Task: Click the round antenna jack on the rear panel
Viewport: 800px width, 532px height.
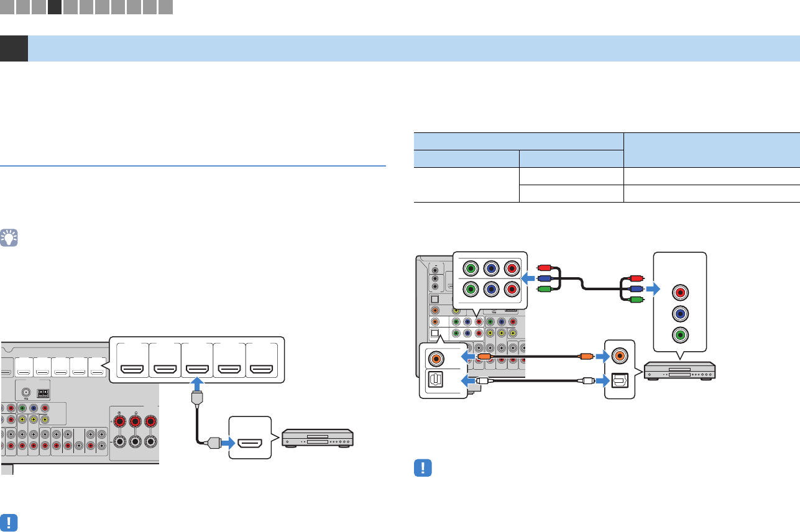Action: coord(26,392)
